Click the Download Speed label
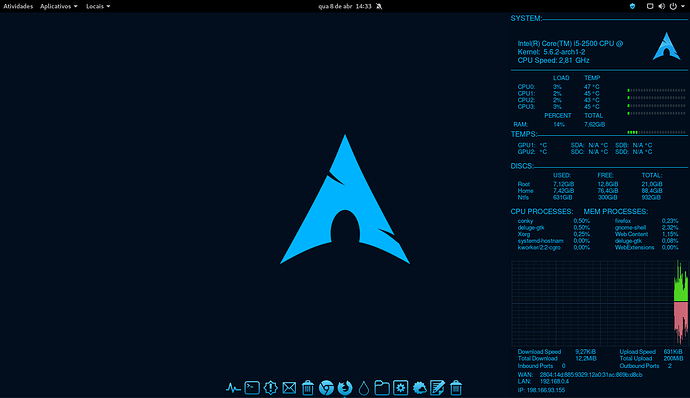This screenshot has width=690, height=398. coord(539,352)
